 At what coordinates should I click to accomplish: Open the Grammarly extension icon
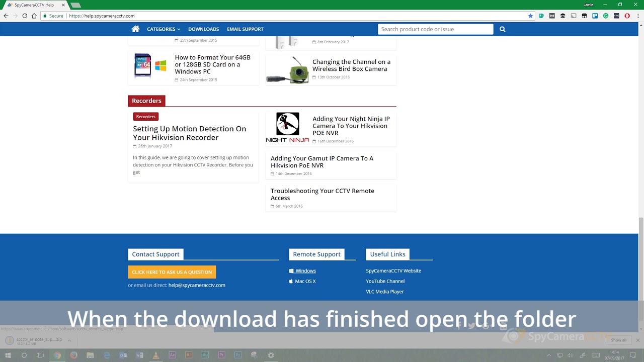[x=606, y=16]
